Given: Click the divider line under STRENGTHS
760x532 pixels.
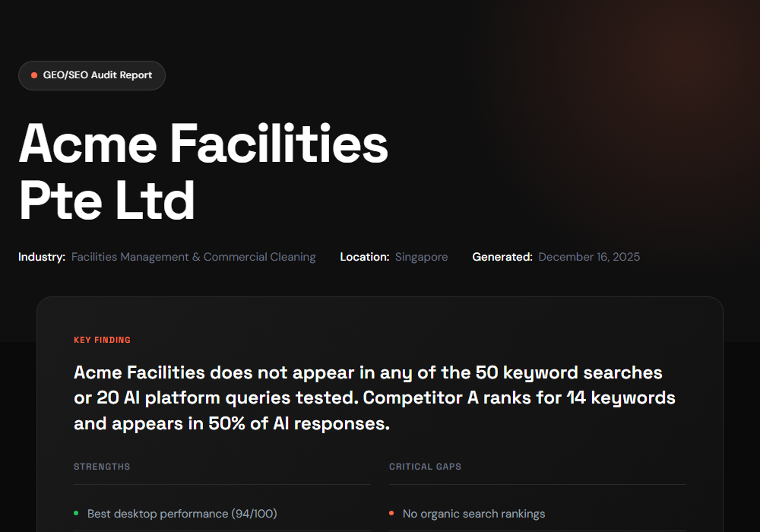Looking at the screenshot, I should 222,484.
